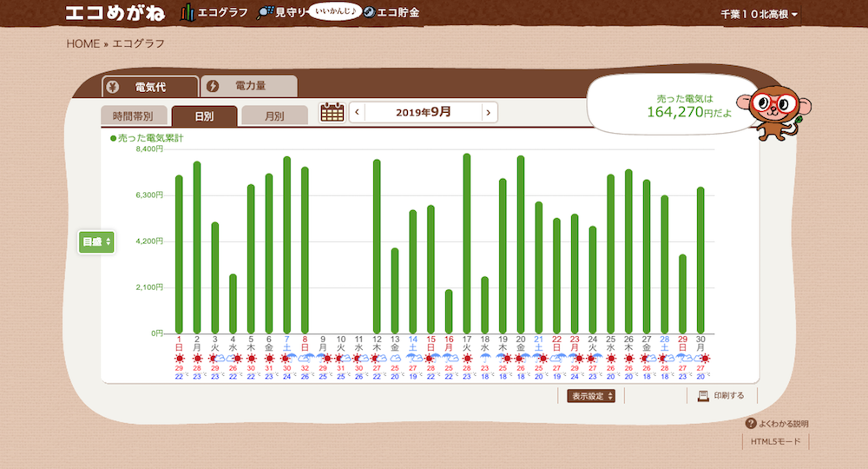Click the green bar for day 20
The image size is (868, 469).
click(520, 245)
